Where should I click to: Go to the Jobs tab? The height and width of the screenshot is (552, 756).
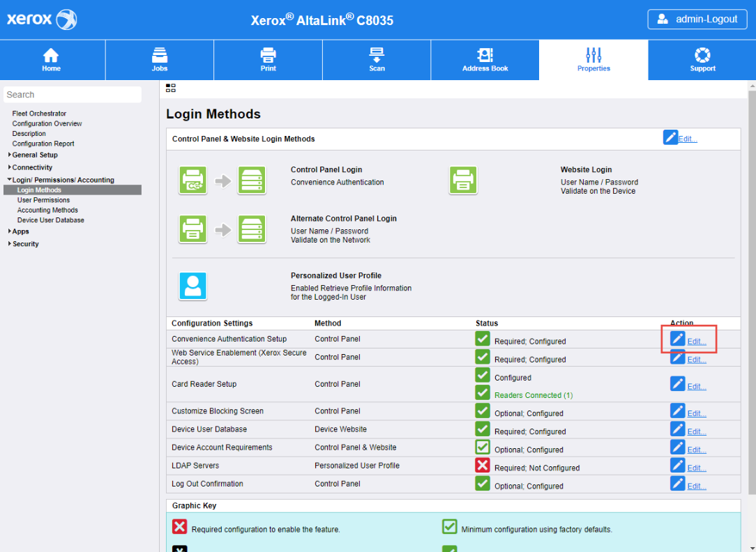(160, 60)
